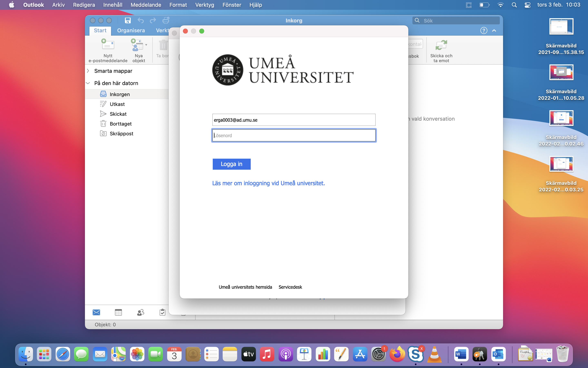Open Microsoft Word from the Dock
Screen dimensions: 588x368
click(x=461, y=354)
